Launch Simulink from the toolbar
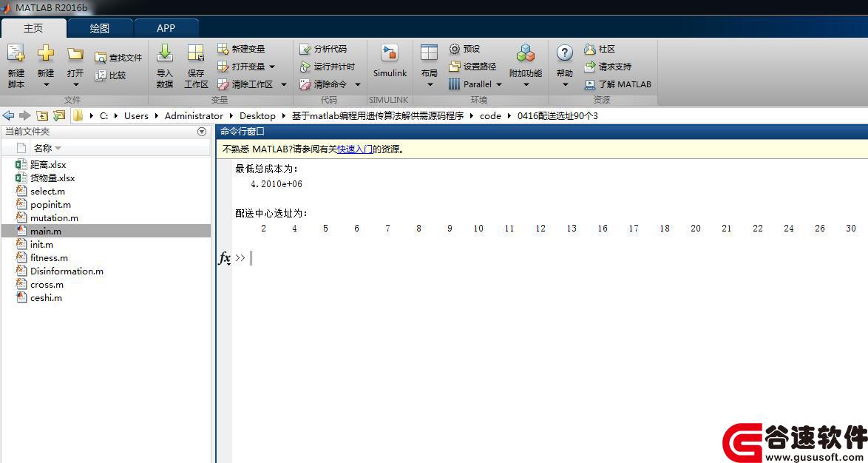868x463 pixels. pos(390,60)
